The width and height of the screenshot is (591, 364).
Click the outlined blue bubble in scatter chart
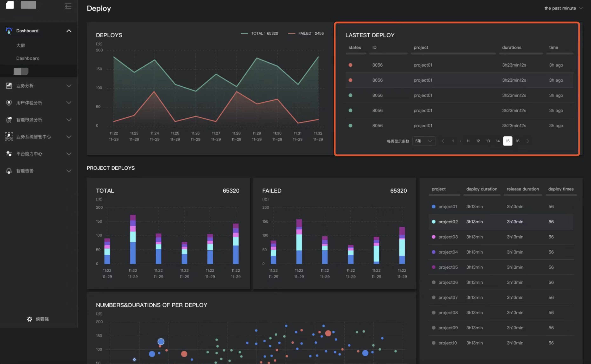coord(161,342)
